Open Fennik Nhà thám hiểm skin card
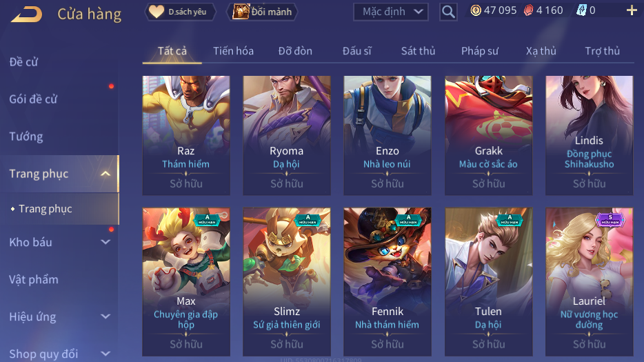644x362 pixels. (388, 282)
